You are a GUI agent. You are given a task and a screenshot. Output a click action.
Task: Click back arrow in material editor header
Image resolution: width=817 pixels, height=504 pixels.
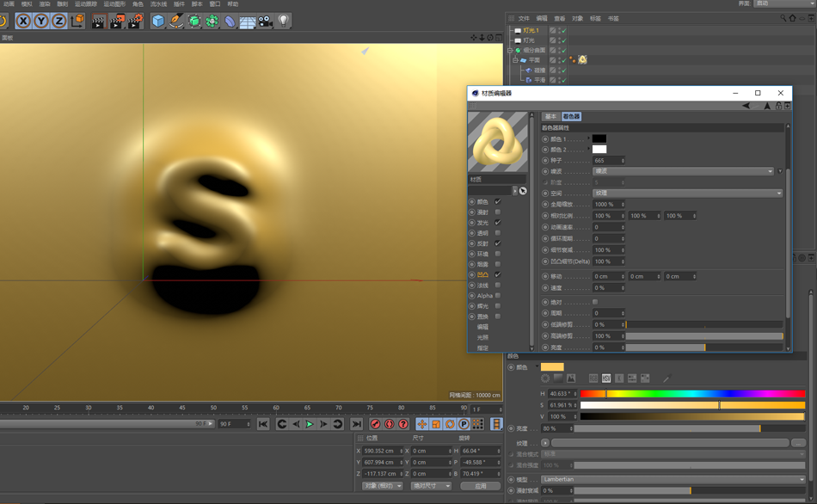[x=746, y=106]
